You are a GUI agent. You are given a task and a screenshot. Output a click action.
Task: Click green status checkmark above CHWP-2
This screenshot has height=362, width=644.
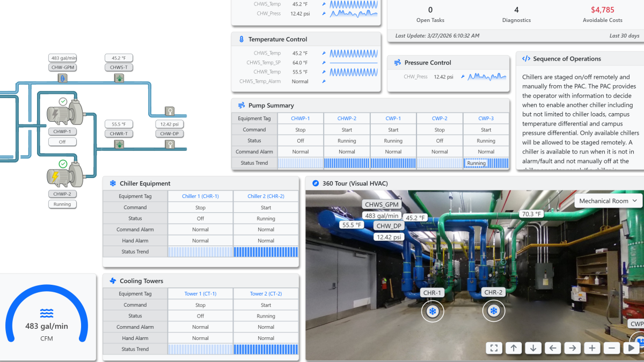click(63, 164)
